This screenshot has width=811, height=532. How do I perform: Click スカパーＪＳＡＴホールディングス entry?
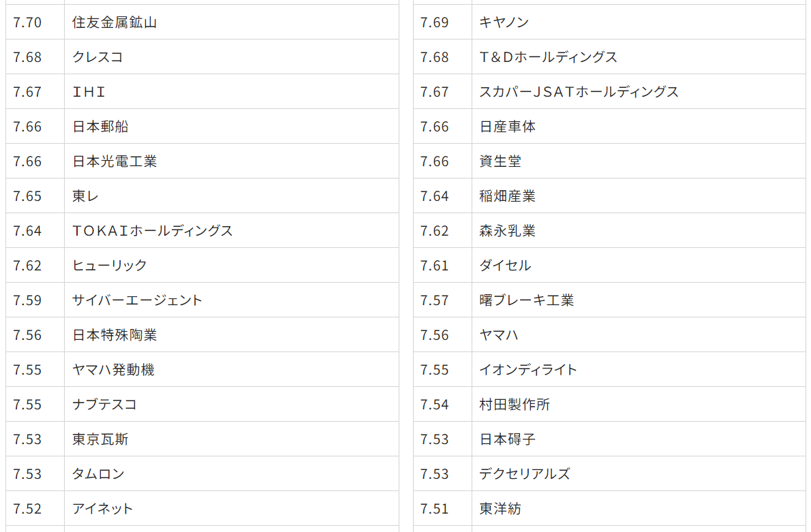(x=579, y=92)
